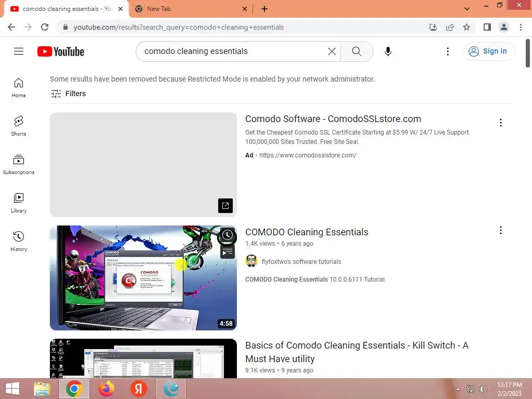This screenshot has width=532, height=399.
Task: Play COMODO Cleaning Essentials video thumbnail
Action: 143,278
